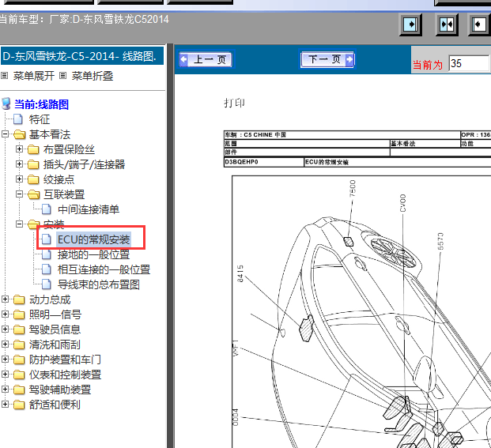
Task: Click the 防护装置和车门 folder icon
Action: (19, 360)
